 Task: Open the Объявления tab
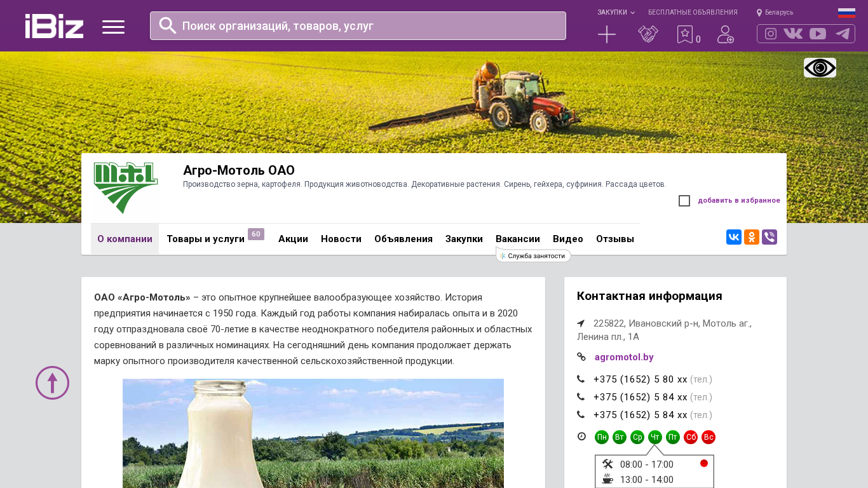pyautogui.click(x=403, y=239)
